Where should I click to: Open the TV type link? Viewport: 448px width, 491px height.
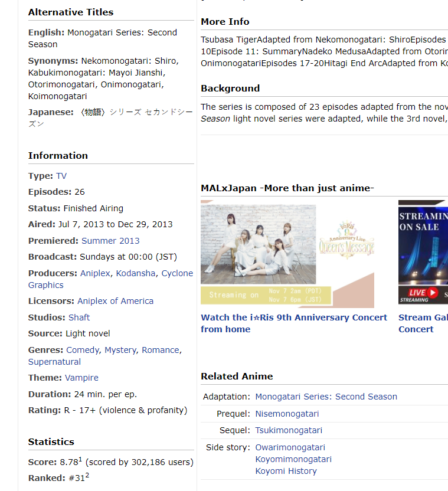(x=61, y=176)
